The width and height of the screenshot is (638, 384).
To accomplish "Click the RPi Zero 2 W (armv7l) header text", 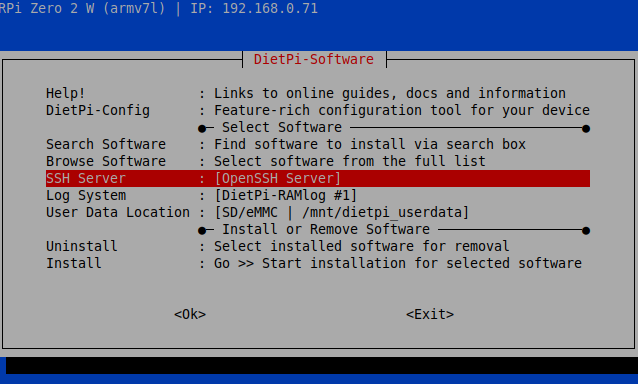I will (83, 9).
